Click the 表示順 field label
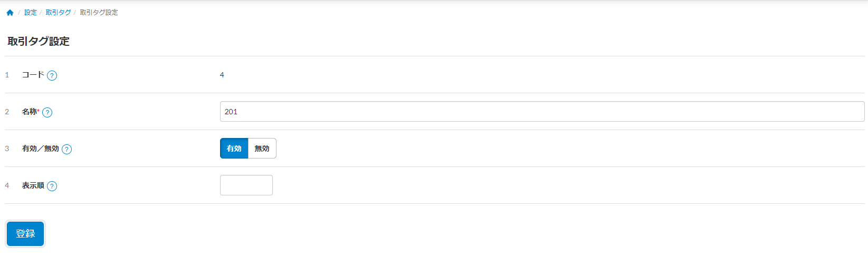Viewport: 868px width, 257px height. pyautogui.click(x=33, y=185)
